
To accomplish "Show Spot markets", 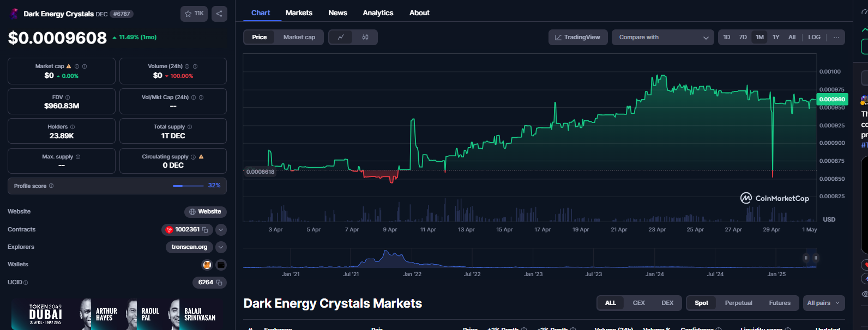I will [x=702, y=303].
